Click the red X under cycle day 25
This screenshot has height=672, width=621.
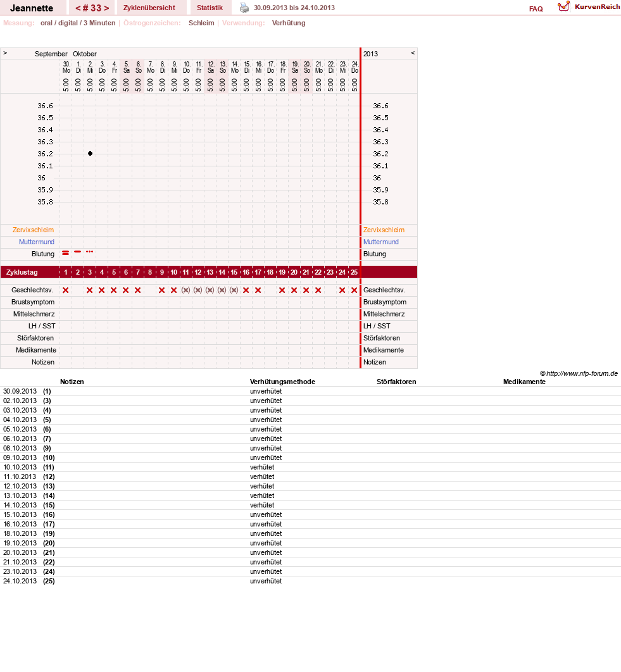click(354, 290)
